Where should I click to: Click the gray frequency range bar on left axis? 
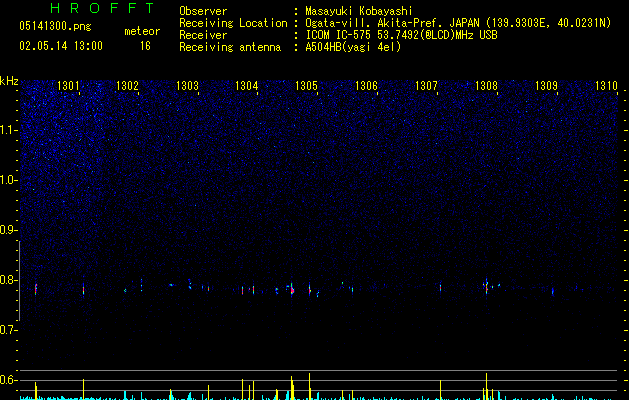[x=19, y=280]
